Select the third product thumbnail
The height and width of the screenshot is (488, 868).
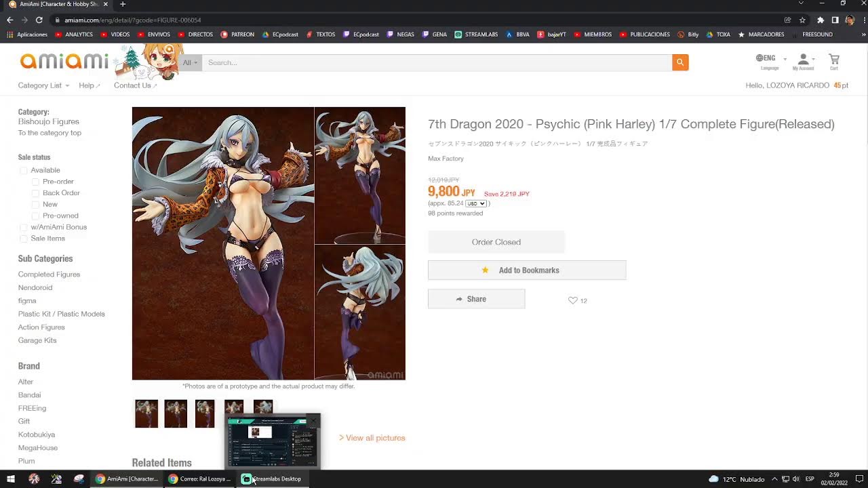pyautogui.click(x=205, y=413)
